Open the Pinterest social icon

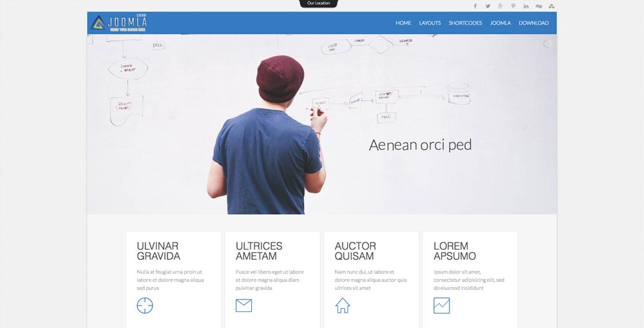click(x=513, y=6)
